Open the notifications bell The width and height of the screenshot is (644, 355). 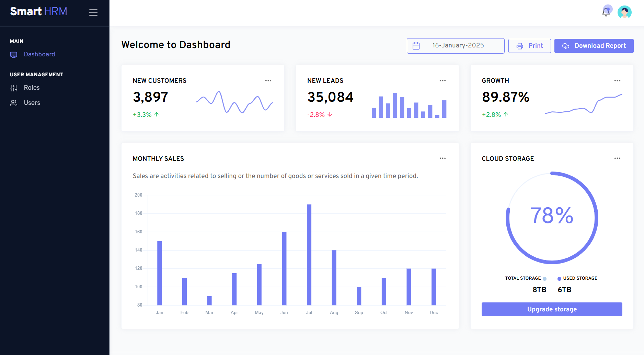tap(606, 12)
